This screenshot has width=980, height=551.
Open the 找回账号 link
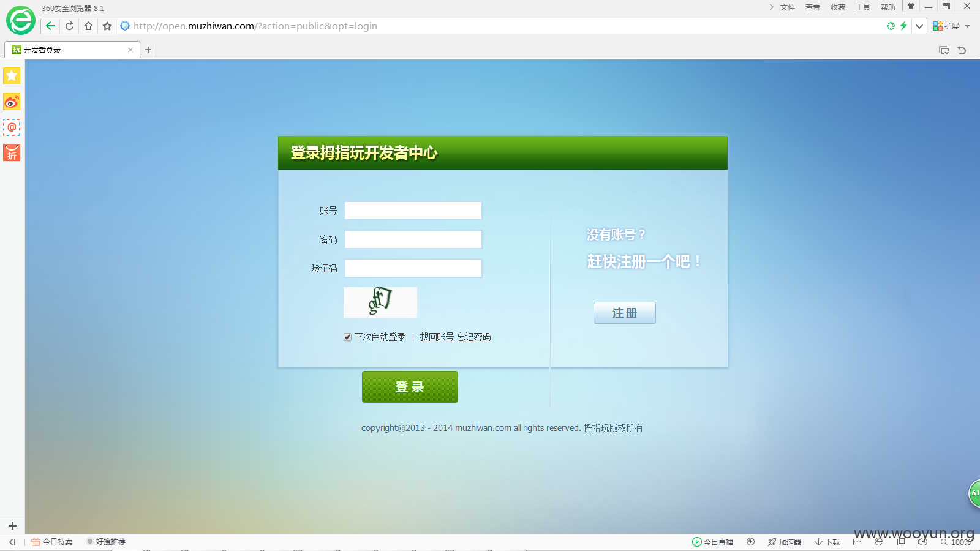tap(437, 337)
